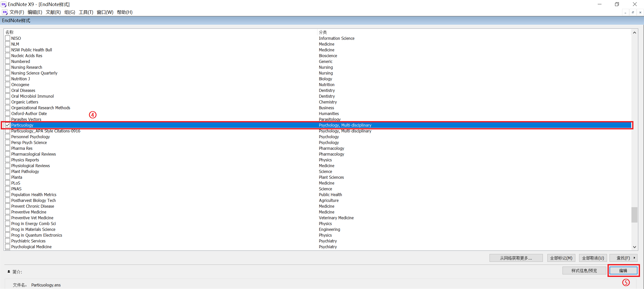Click the 全部标记(M) button

(x=561, y=258)
